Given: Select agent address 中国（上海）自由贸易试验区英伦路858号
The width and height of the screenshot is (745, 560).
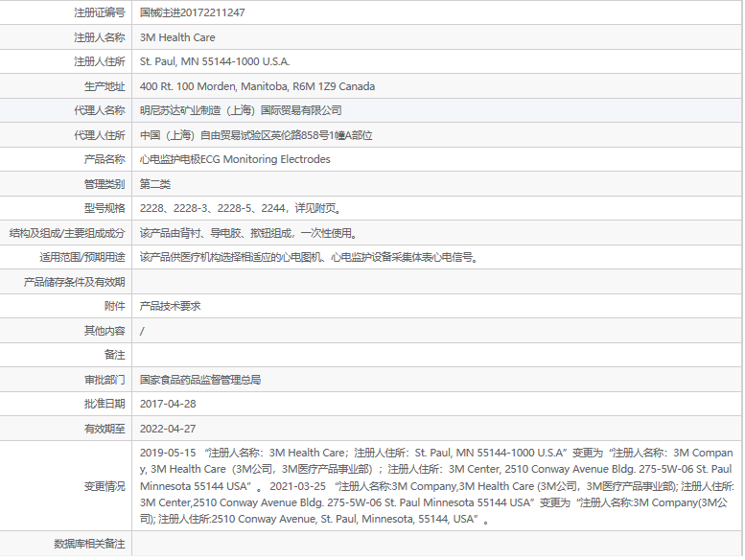Looking at the screenshot, I should click(x=234, y=135).
